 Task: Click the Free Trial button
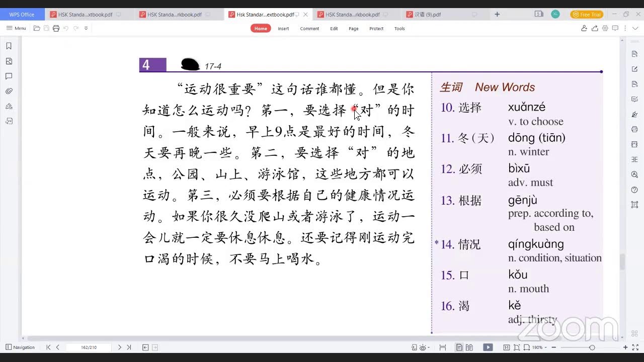[x=587, y=14]
